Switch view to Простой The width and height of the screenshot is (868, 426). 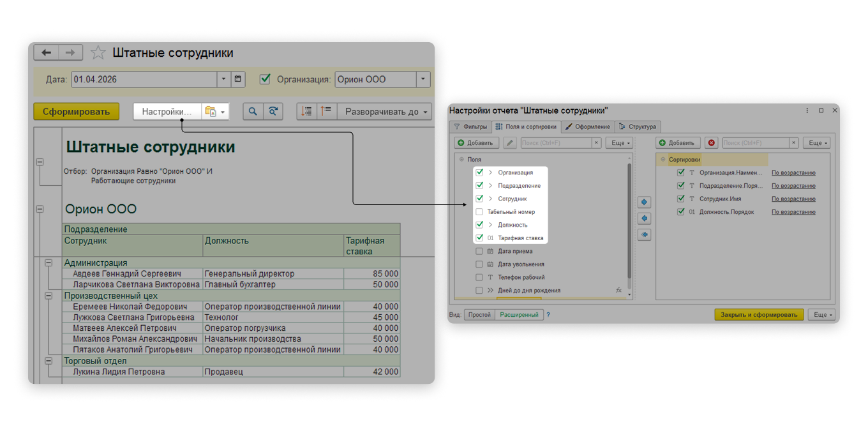479,315
